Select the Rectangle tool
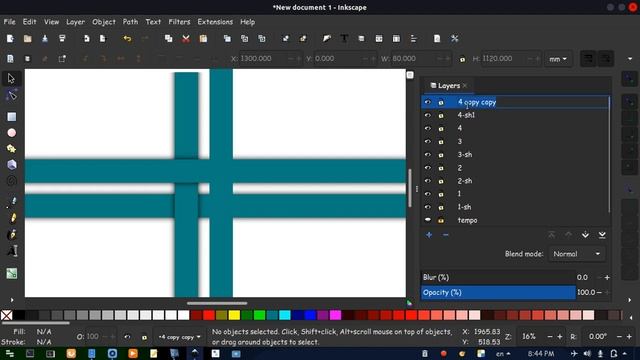Image resolution: width=640 pixels, height=360 pixels. tap(11, 117)
